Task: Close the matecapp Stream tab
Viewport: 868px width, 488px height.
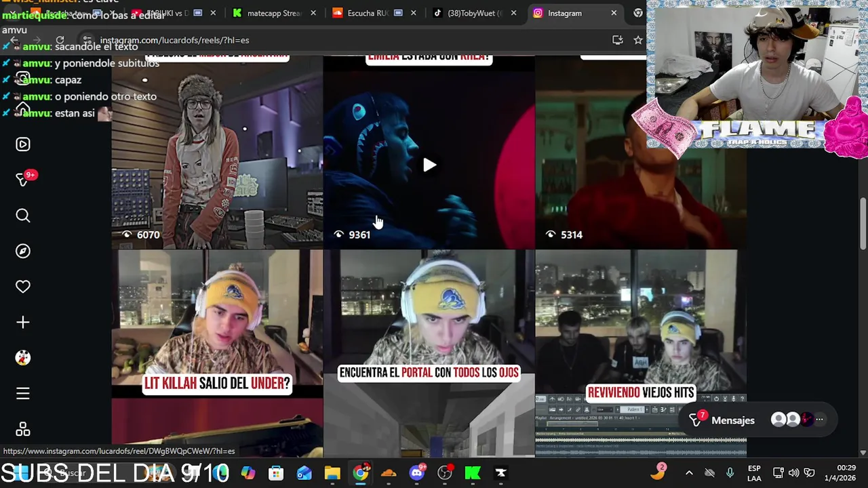Action: [x=314, y=13]
